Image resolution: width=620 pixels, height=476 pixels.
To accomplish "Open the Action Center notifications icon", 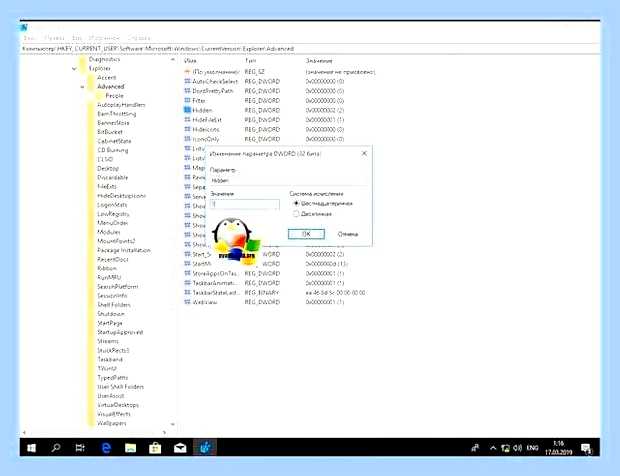I will (586, 448).
